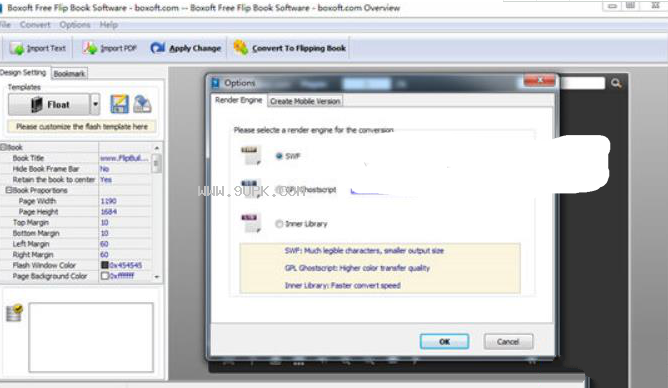Click the database check icon beside description box
This screenshot has width=668, height=388.
click(15, 313)
